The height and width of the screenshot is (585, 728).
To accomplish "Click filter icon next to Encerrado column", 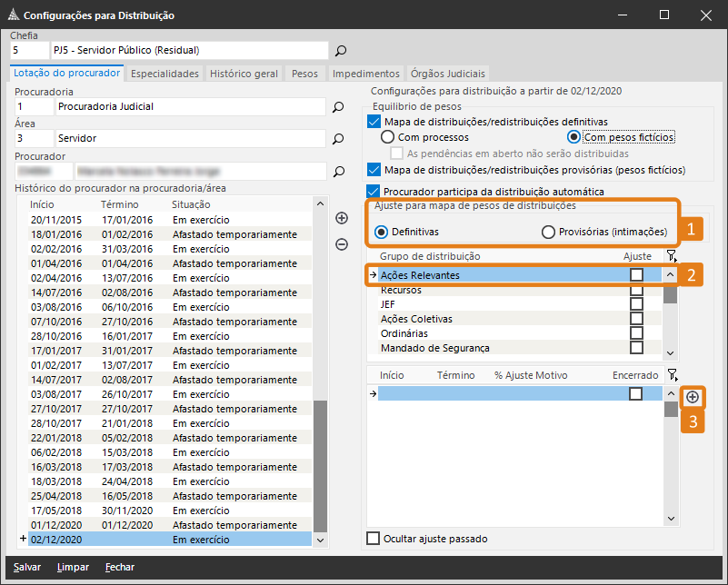I will pos(672,374).
